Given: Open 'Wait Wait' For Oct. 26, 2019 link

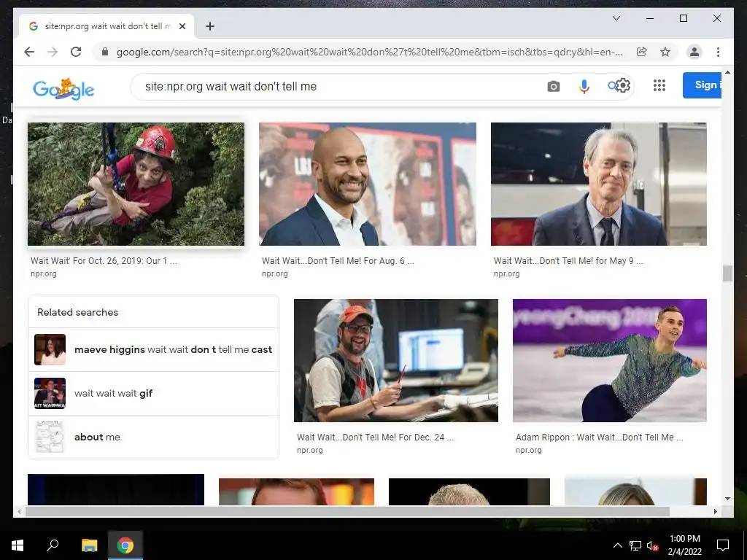Looking at the screenshot, I should [x=104, y=260].
